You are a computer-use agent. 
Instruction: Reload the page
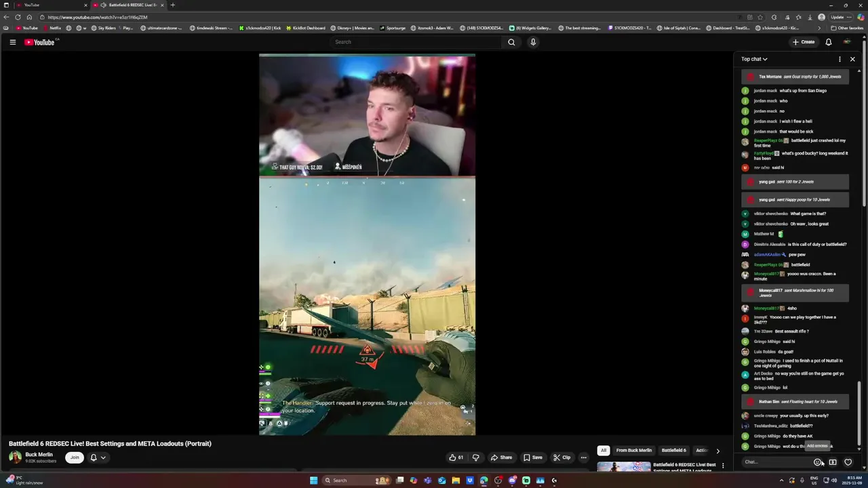pyautogui.click(x=18, y=17)
